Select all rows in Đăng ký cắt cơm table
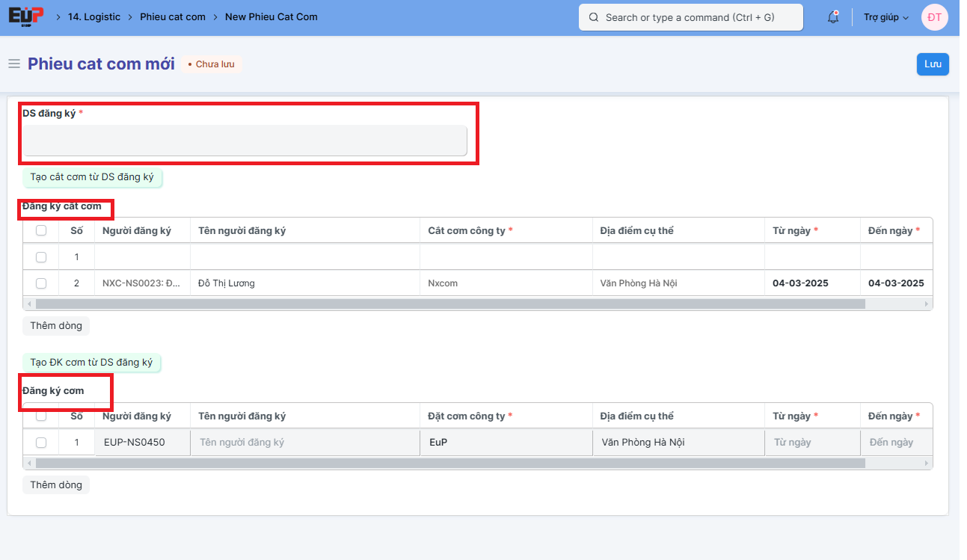Screen dimensions: 967x560 pyautogui.click(x=41, y=230)
